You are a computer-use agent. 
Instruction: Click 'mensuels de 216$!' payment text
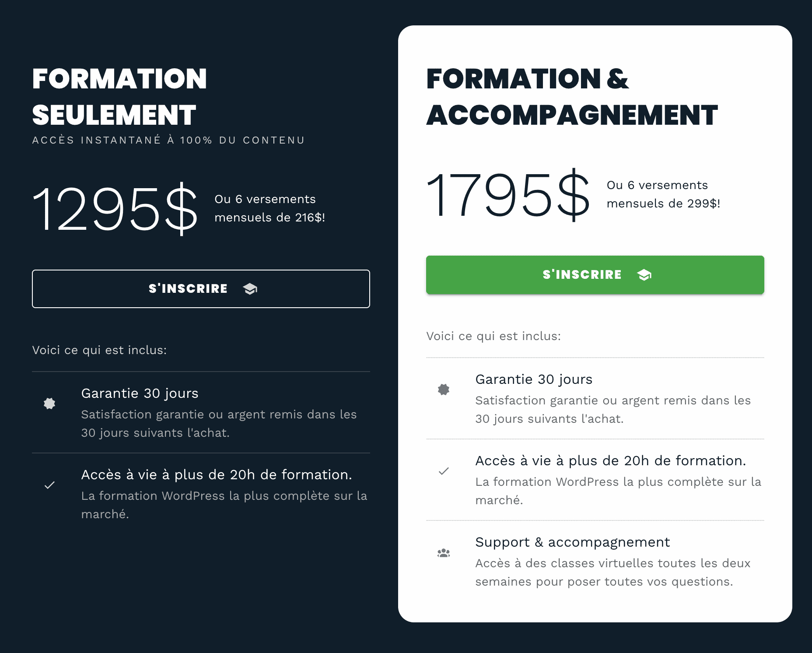(x=269, y=218)
